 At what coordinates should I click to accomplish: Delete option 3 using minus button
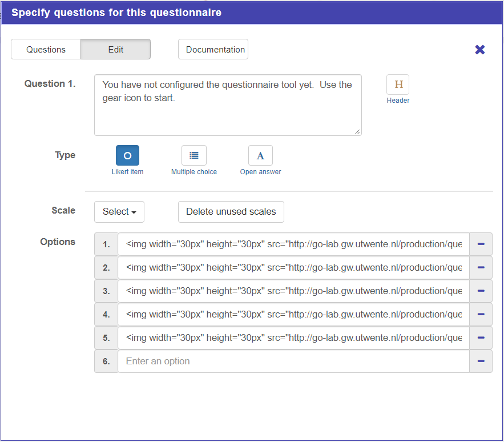481,291
